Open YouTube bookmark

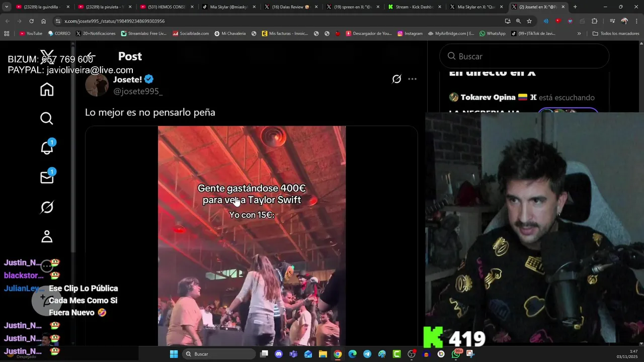31,34
